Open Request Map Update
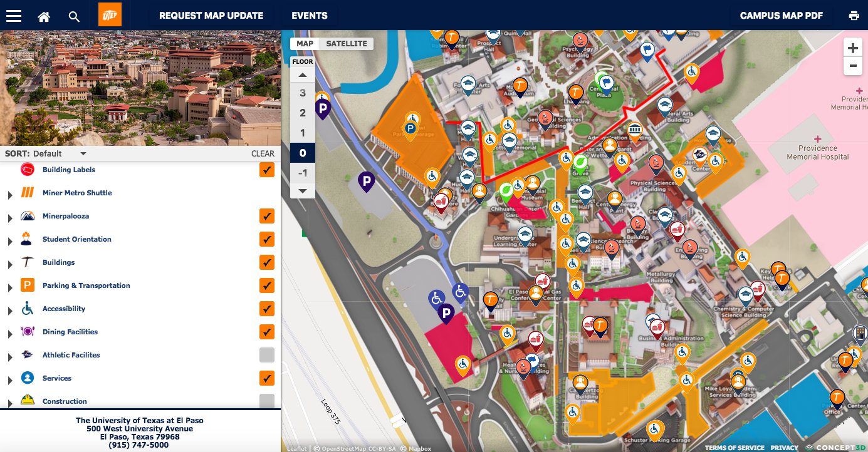Image resolution: width=868 pixels, height=452 pixels. [x=211, y=16]
